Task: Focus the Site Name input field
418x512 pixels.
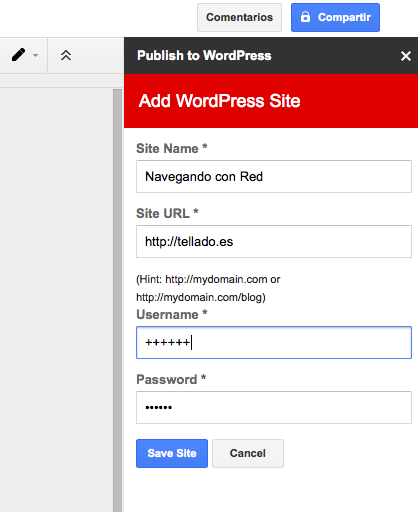Action: click(274, 176)
